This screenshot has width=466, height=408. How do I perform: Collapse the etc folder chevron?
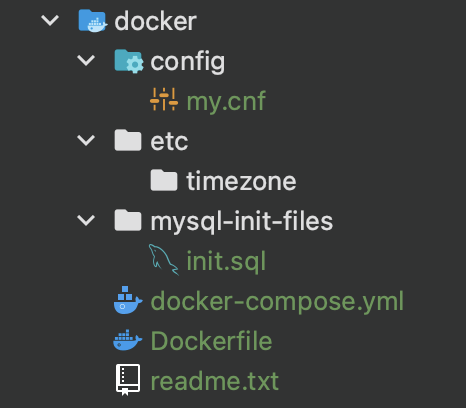click(x=86, y=140)
